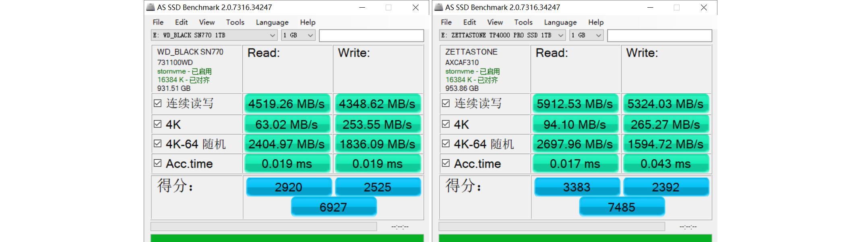Toggle 4K-64 随机 checkbox in WD_BLACK window
The height and width of the screenshot is (242, 868).
coord(157,143)
